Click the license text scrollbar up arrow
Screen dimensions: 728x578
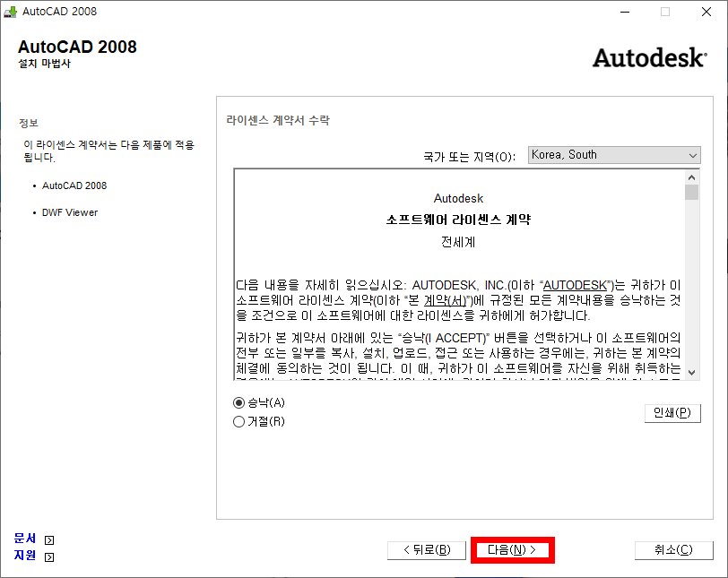pos(692,177)
